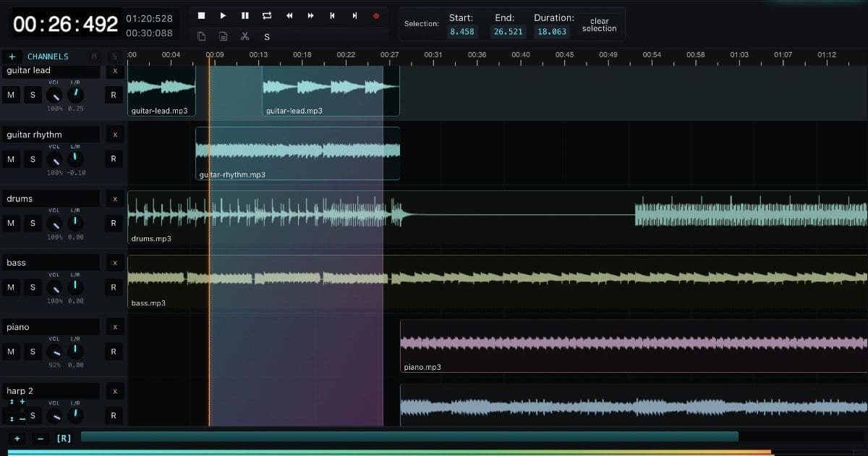Viewport: 868px width, 456px height.
Task: Adjust guitar rhythm volume knob
Action: [54, 159]
